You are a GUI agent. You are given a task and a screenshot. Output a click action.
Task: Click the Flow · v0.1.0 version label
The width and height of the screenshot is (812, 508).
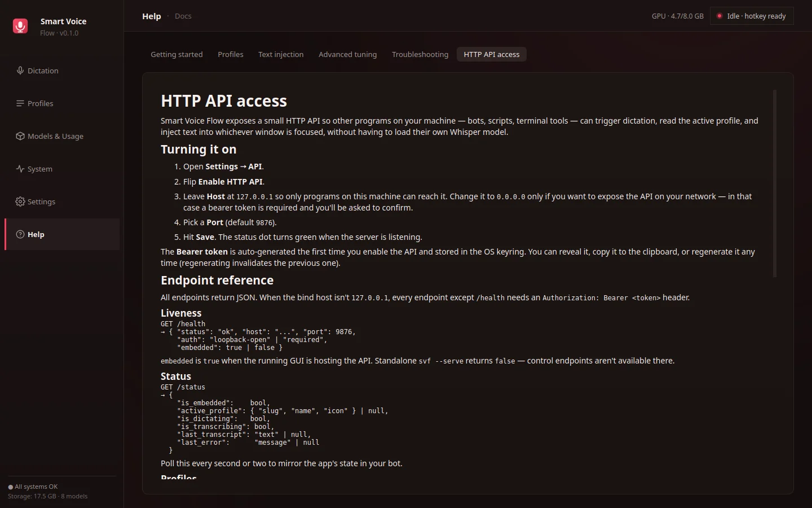coord(59,33)
